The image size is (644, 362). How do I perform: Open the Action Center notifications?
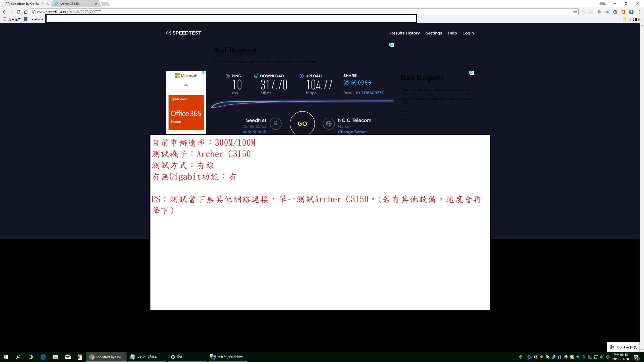(x=636, y=357)
